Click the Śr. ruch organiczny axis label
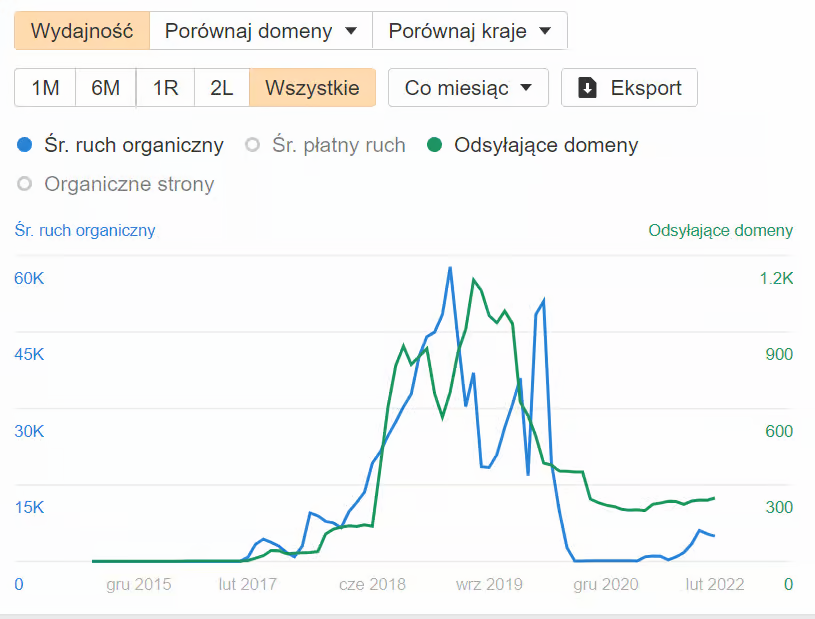The image size is (815, 619). click(84, 230)
